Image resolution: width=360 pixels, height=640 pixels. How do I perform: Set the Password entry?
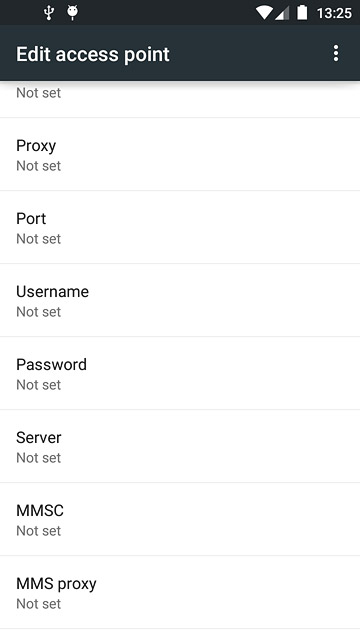point(180,373)
